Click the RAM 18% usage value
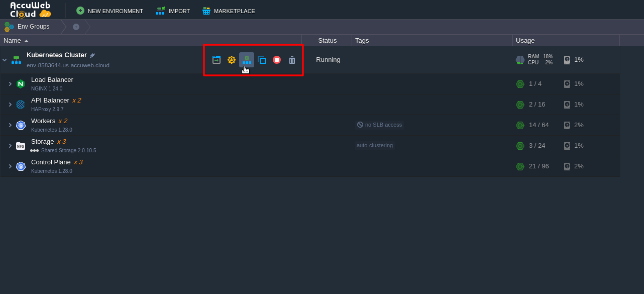Screen dimensions: 644x294 coord(548,57)
